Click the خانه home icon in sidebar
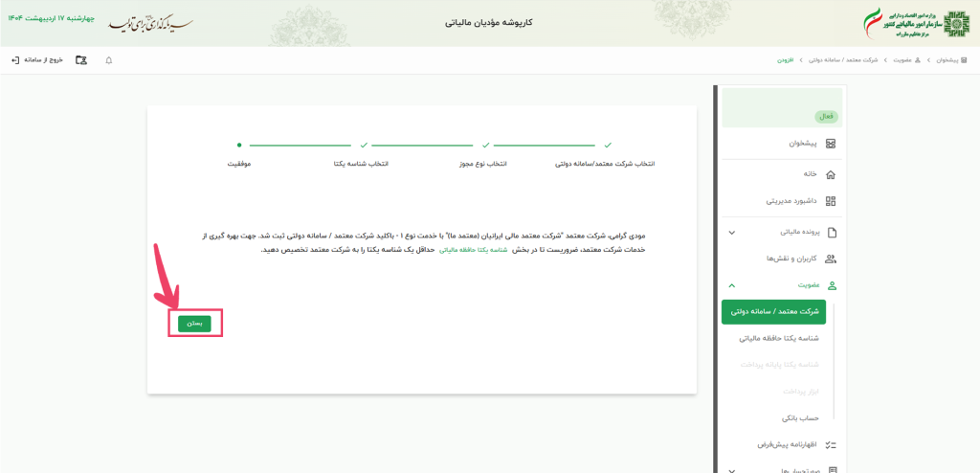 tap(830, 174)
